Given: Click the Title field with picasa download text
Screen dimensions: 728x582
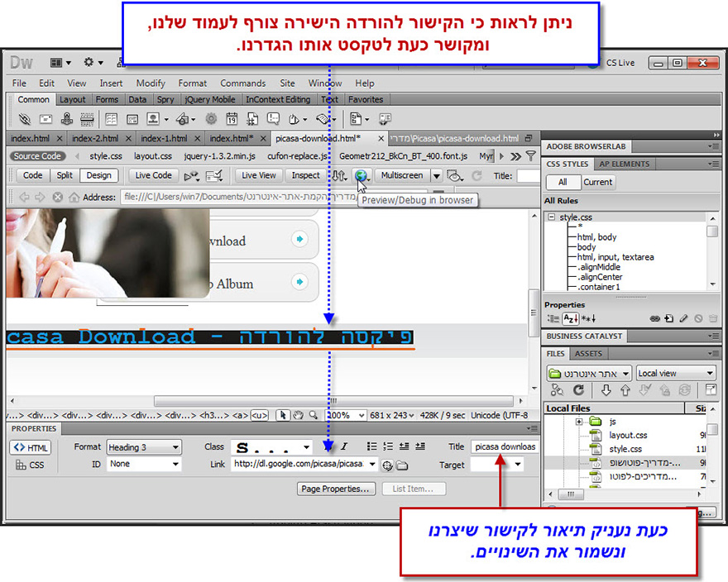Looking at the screenshot, I should [505, 446].
